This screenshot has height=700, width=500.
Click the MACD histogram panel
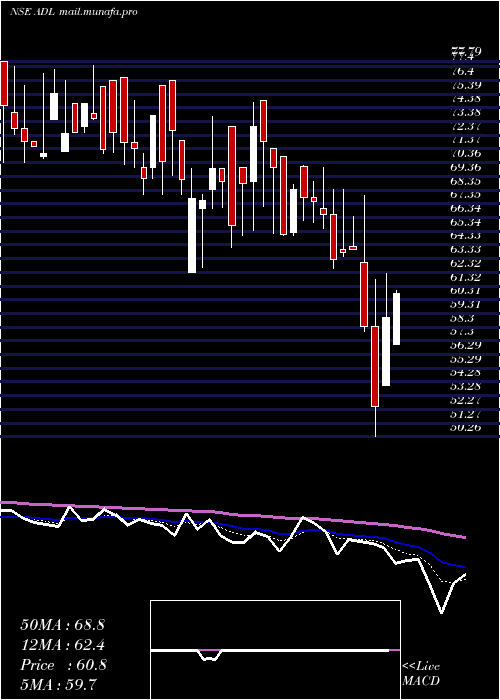[275, 650]
